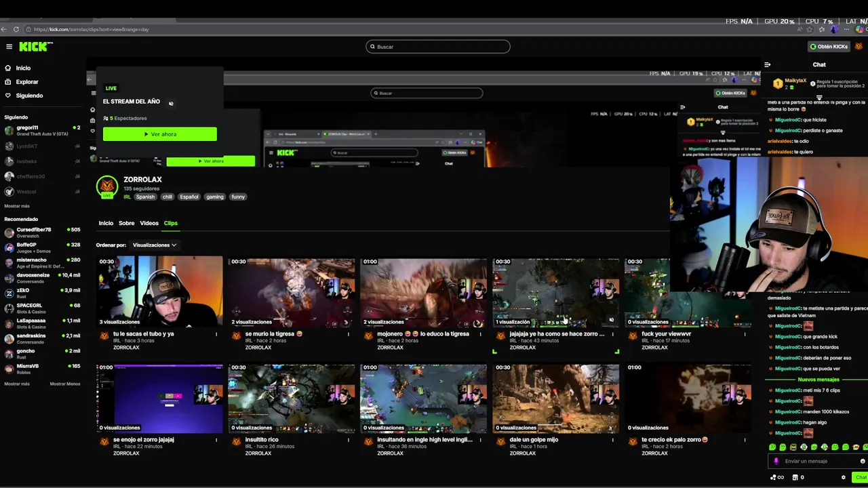Viewport: 868px width, 488px height.
Task: Send the third yellow-green quick emote
Action: tap(793, 447)
